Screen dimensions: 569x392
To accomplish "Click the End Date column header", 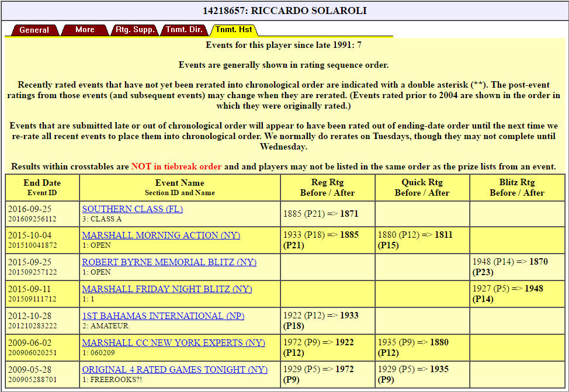I will (43, 188).
